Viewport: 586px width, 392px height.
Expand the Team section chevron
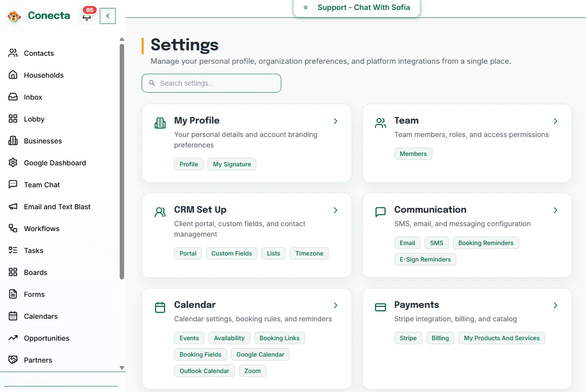(556, 121)
